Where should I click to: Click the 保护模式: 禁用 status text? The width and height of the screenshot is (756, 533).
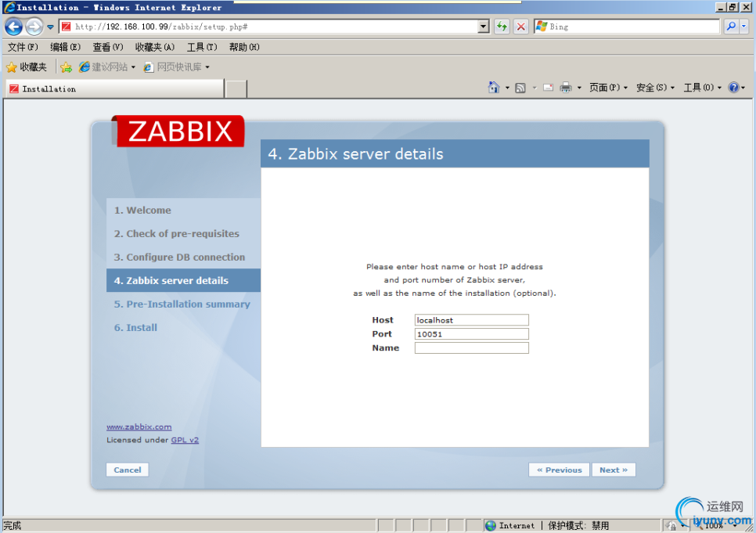click(578, 525)
